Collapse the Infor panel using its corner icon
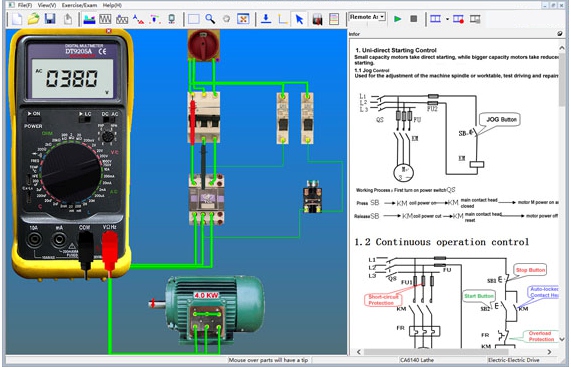 tap(560, 34)
